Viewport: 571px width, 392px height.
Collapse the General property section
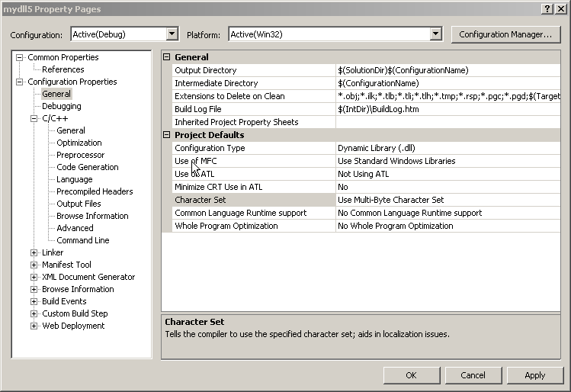point(167,57)
